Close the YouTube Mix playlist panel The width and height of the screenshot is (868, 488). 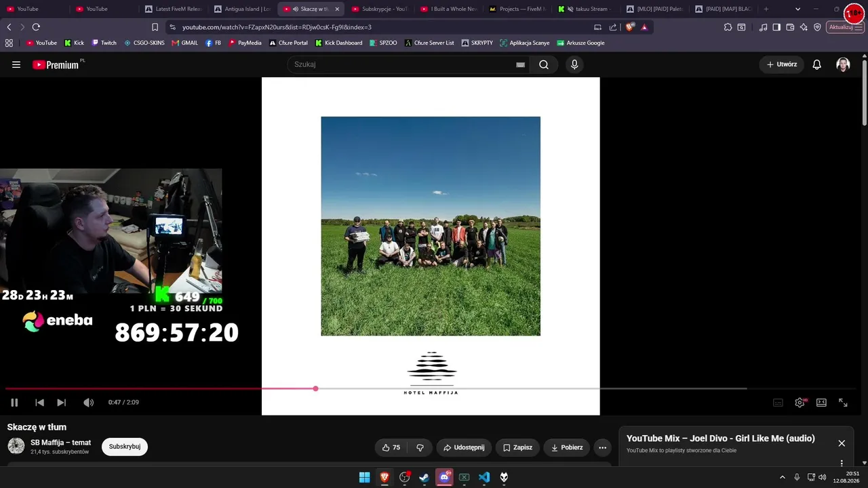[x=842, y=443]
